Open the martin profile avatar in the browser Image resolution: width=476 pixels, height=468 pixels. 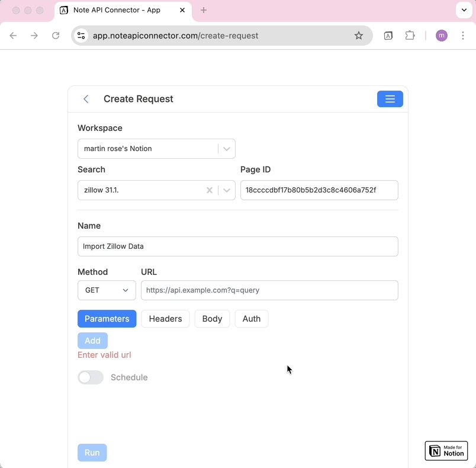pos(441,36)
